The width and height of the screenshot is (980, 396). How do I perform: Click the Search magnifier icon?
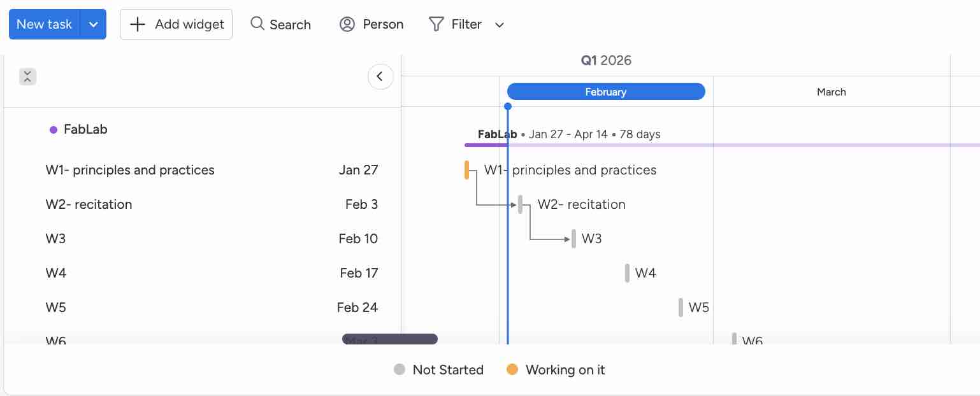(257, 24)
